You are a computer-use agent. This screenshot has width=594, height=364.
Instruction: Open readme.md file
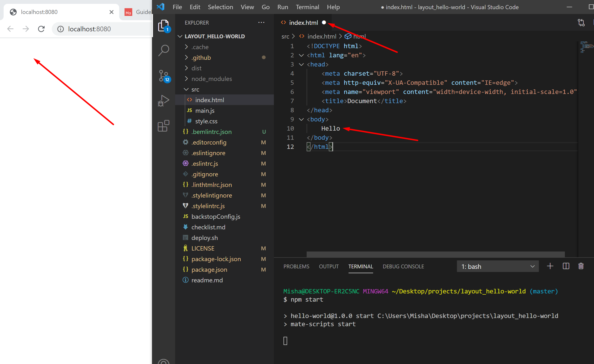coord(224,280)
